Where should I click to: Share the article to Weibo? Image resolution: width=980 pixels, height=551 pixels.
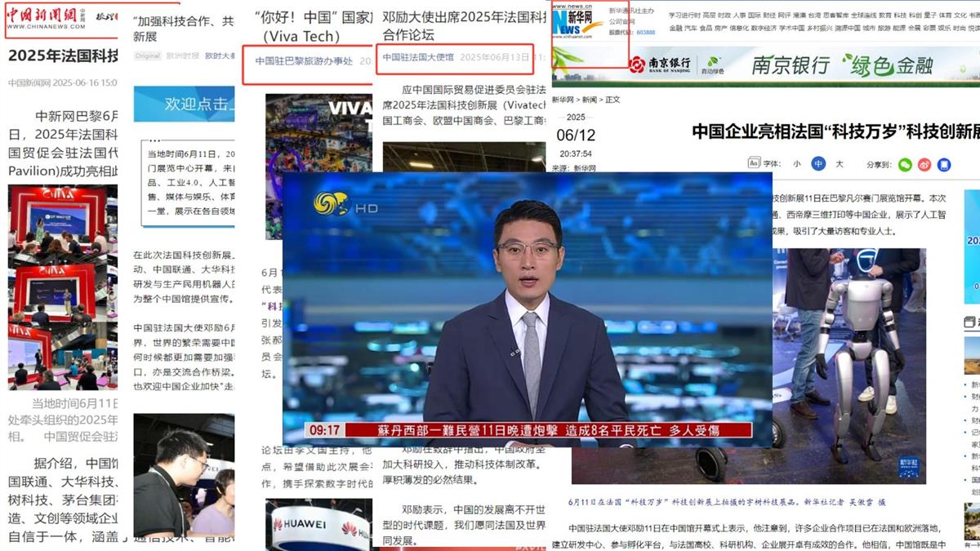tap(924, 164)
